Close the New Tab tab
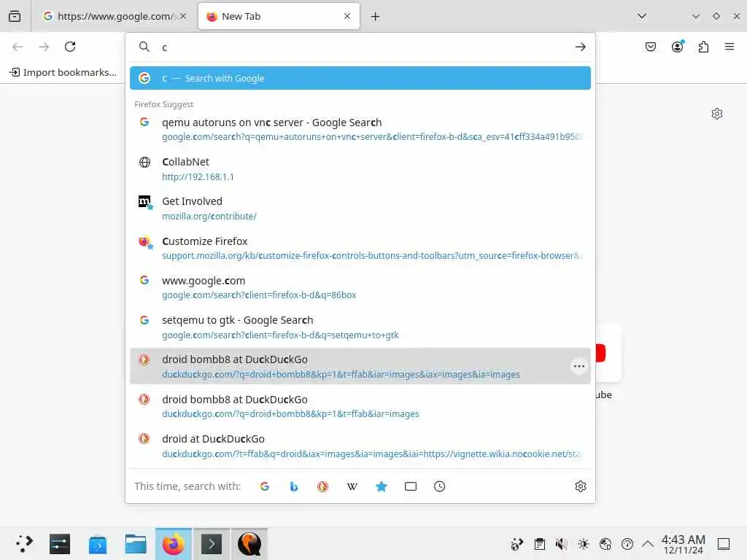This screenshot has width=747, height=560. pyautogui.click(x=347, y=16)
